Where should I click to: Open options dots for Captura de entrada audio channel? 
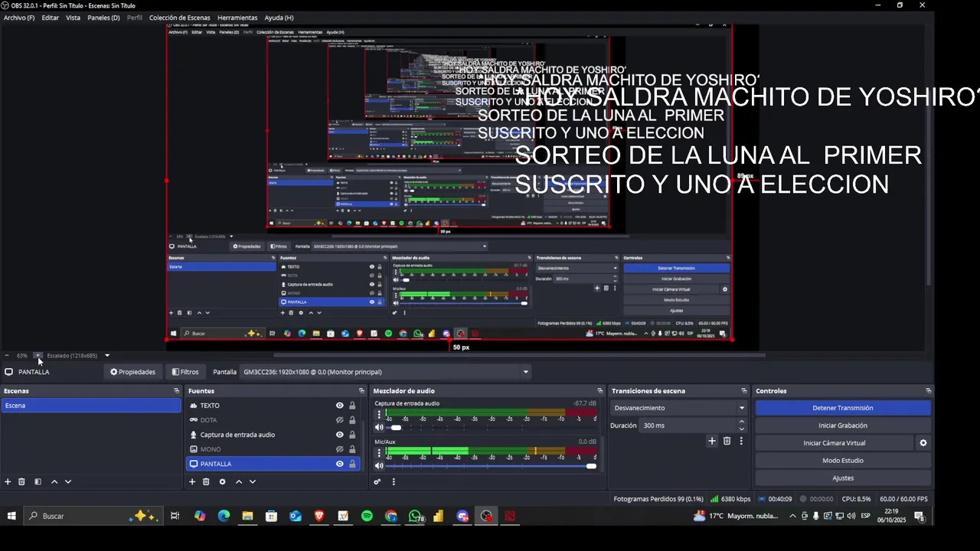point(379,416)
